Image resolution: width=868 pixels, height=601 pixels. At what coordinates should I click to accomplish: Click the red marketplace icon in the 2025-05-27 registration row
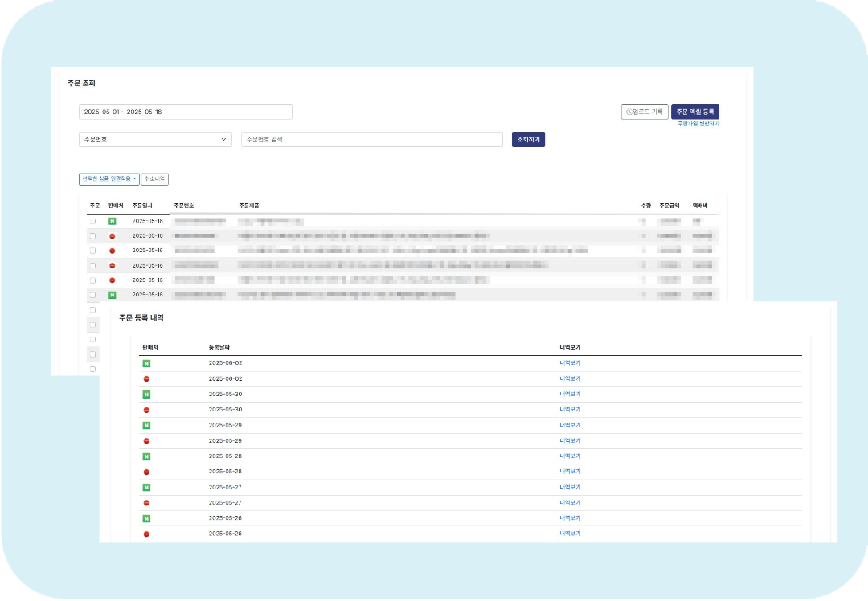tap(146, 503)
